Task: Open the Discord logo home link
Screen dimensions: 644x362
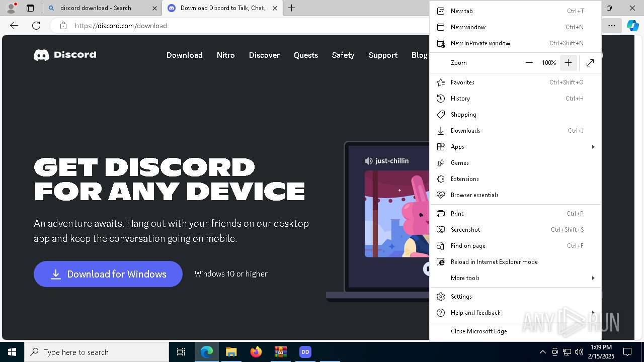Action: pyautogui.click(x=65, y=55)
